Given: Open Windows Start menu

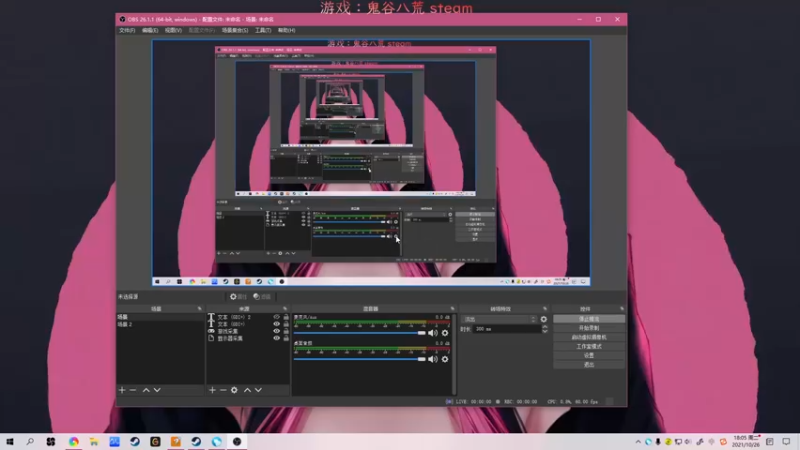Looking at the screenshot, I should [10, 441].
